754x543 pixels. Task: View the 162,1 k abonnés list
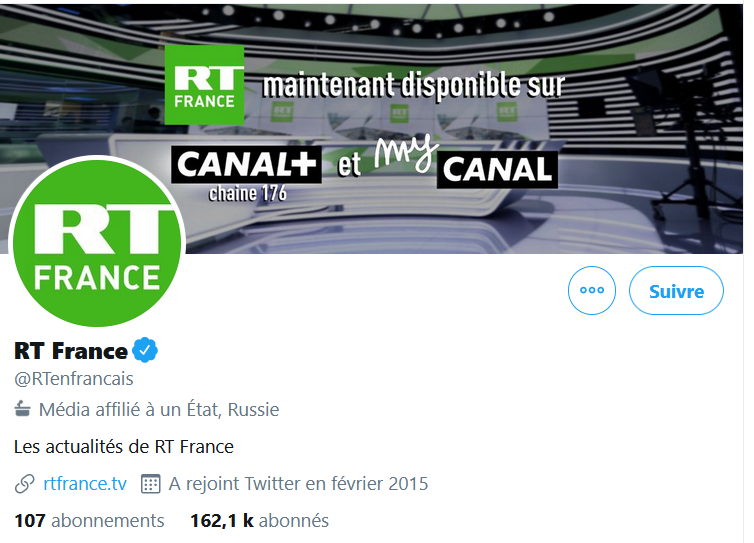(259, 520)
